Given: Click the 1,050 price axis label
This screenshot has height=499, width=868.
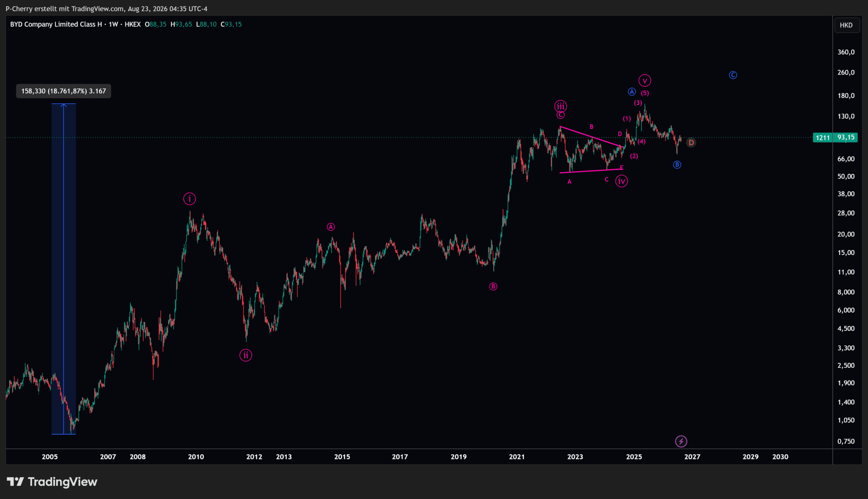Looking at the screenshot, I should coord(846,420).
